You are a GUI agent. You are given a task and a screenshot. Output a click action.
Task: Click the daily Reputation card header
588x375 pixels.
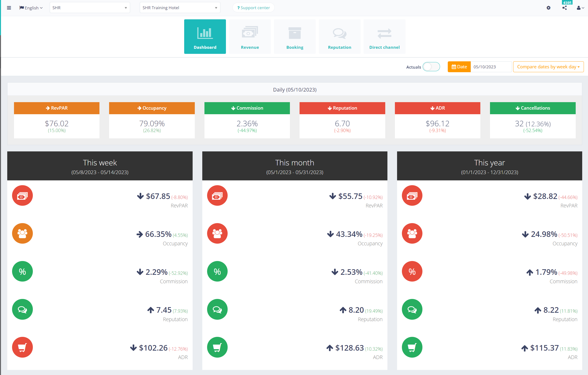[342, 108]
